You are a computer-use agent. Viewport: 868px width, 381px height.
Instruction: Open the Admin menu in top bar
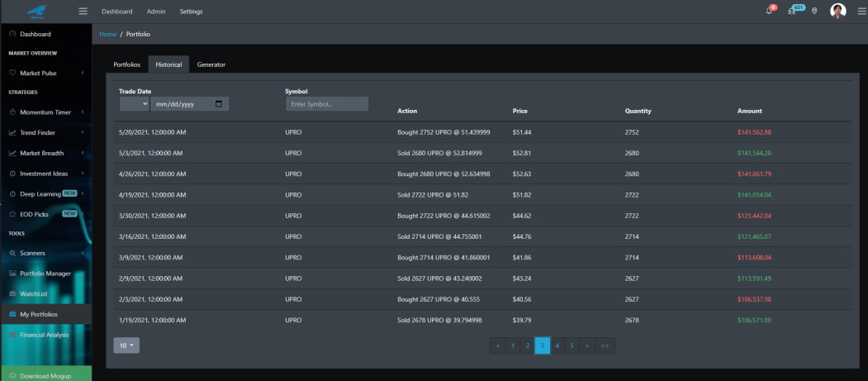pyautogui.click(x=155, y=12)
